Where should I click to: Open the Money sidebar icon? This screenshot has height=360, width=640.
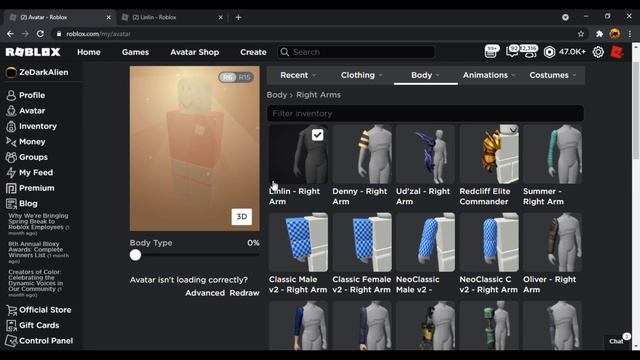pos(11,142)
